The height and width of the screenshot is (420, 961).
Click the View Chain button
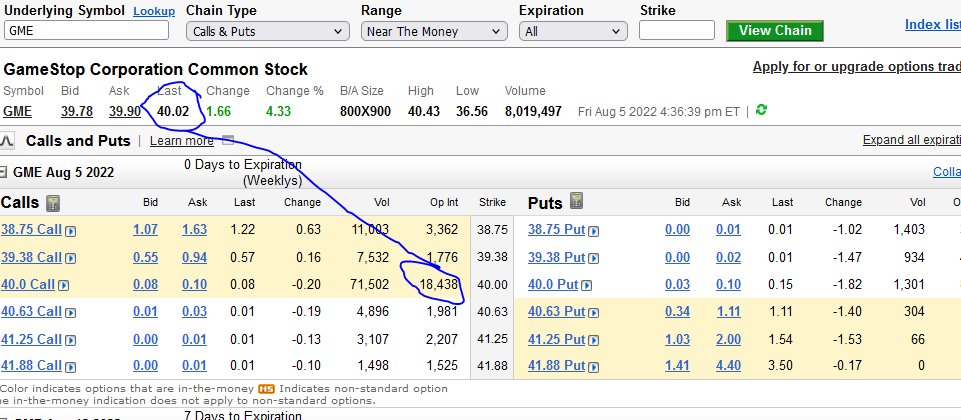(775, 31)
